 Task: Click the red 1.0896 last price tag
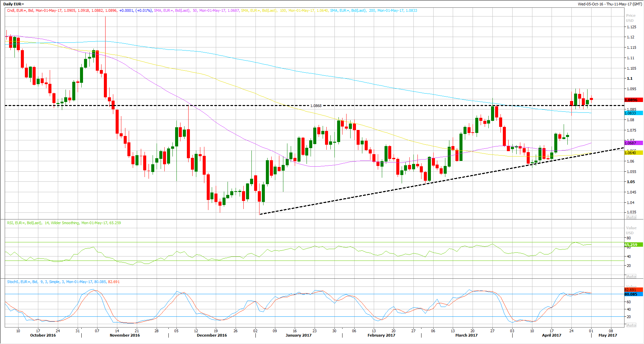tap(634, 100)
